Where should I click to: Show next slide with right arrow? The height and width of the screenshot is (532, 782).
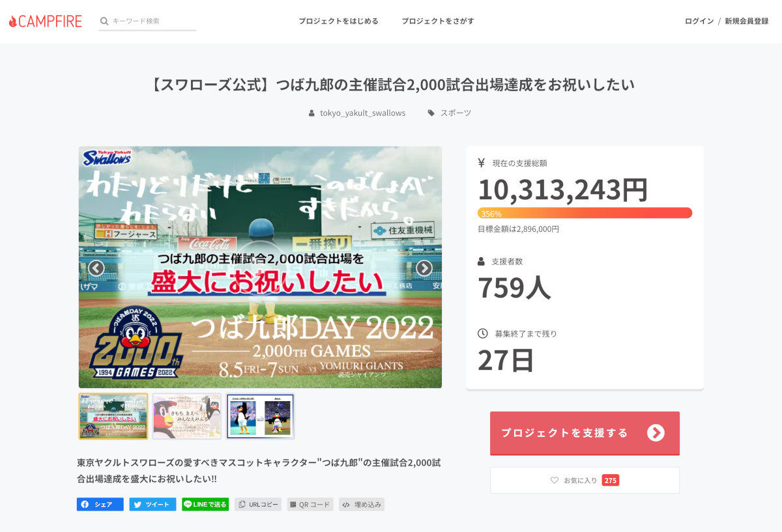(424, 268)
